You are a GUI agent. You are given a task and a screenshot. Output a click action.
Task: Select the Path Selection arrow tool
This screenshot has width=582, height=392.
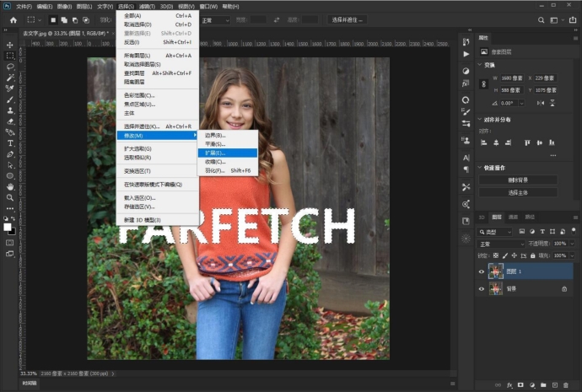pos(10,165)
